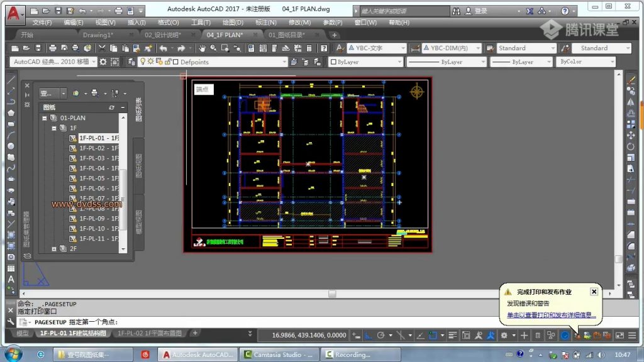Select the Move tool in modify toolbar
The height and width of the screenshot is (362, 644).
click(631, 135)
